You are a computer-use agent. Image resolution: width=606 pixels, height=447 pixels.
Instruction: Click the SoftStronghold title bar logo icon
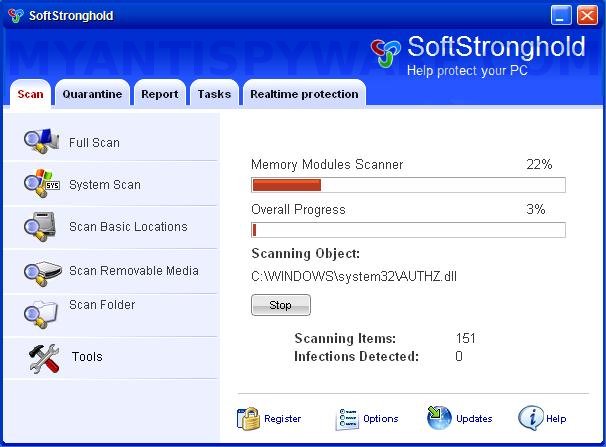pos(16,15)
